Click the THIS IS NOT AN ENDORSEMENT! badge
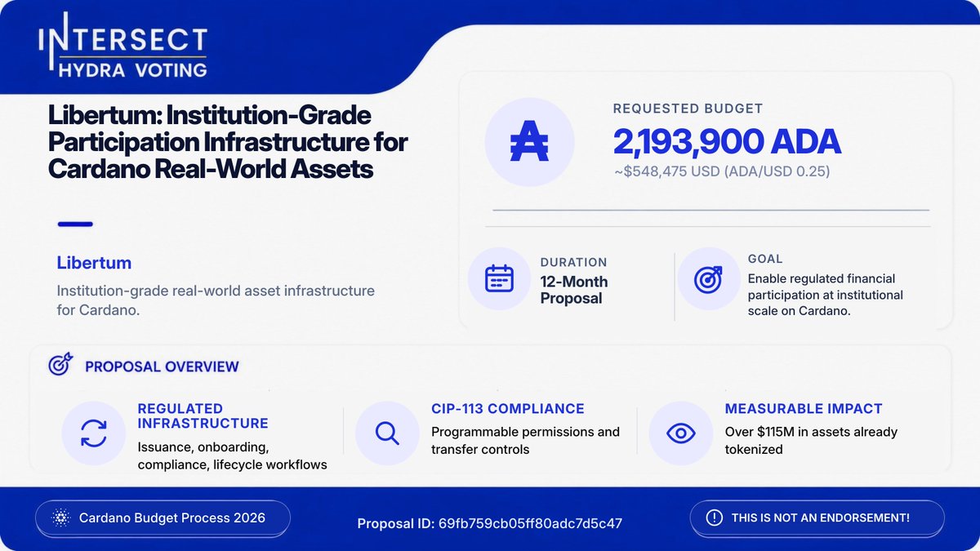The height and width of the screenshot is (551, 980). pyautogui.click(x=817, y=518)
